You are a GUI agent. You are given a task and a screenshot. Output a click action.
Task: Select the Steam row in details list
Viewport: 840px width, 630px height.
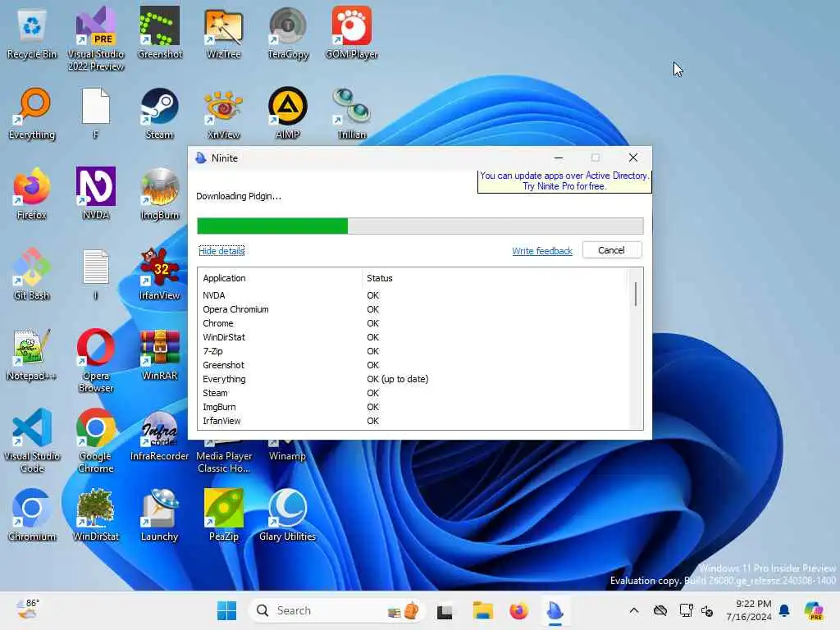(413, 393)
